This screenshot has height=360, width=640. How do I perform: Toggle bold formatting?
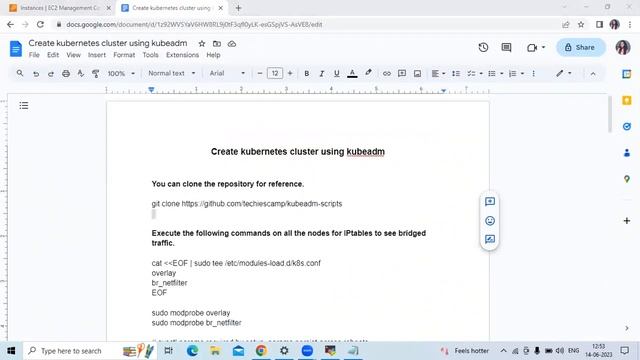(307, 73)
